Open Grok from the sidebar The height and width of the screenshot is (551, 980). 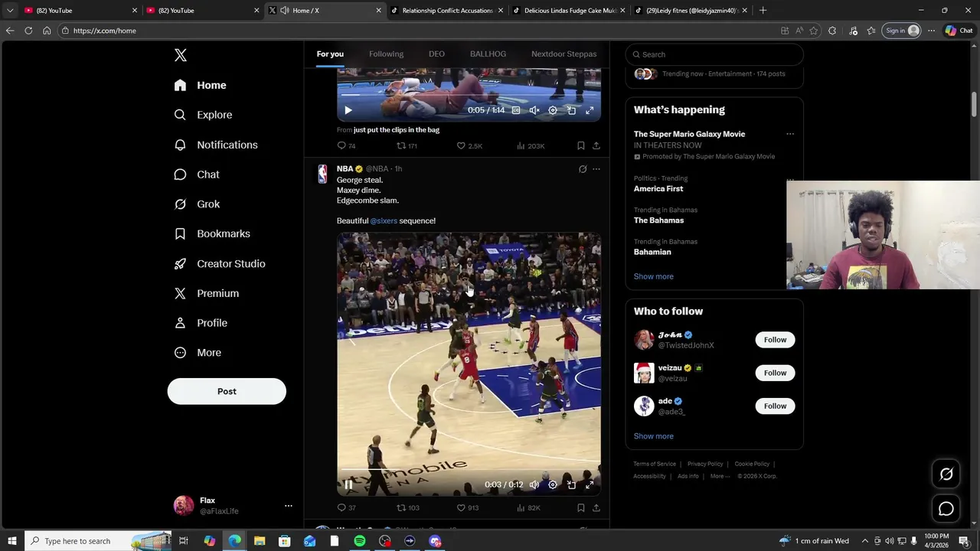tap(198, 204)
